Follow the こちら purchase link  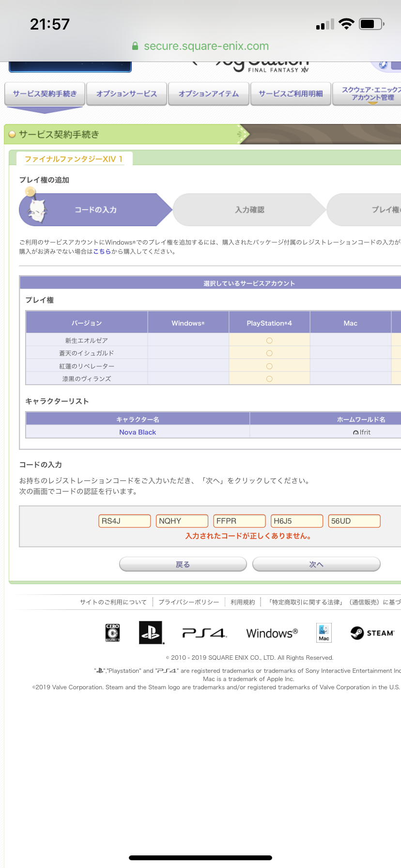coord(102,251)
